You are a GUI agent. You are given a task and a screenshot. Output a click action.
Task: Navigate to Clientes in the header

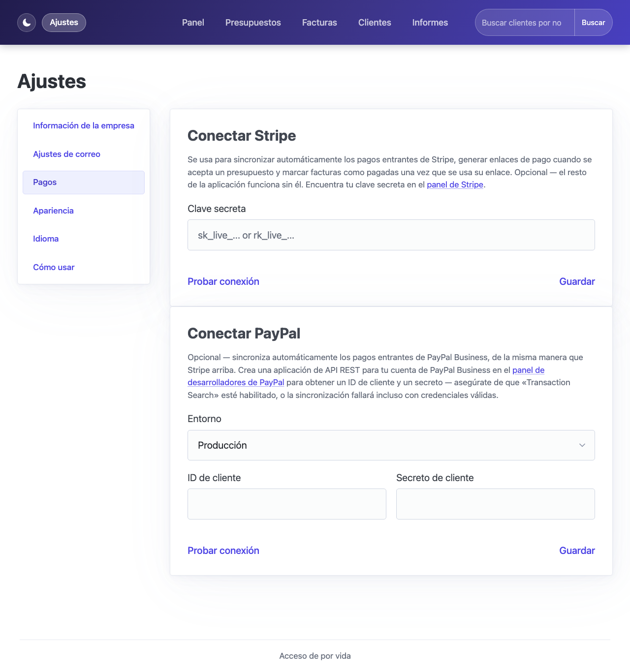tap(375, 23)
